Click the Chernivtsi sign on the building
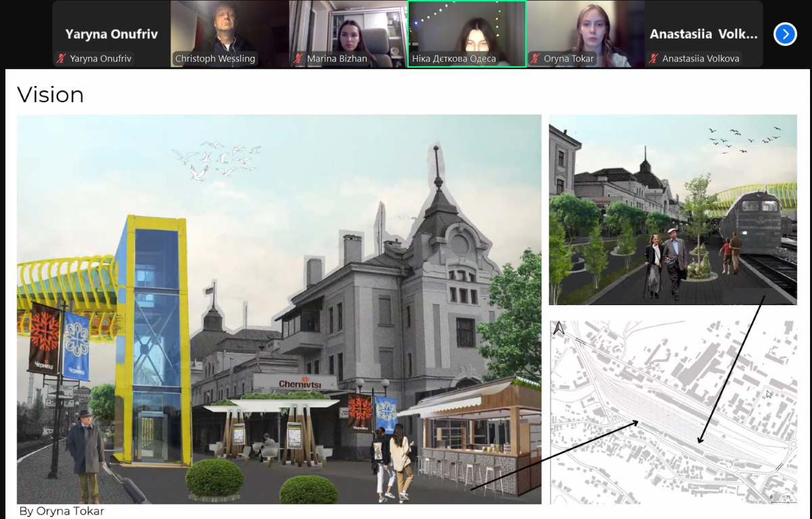The width and height of the screenshot is (812, 519). click(295, 383)
